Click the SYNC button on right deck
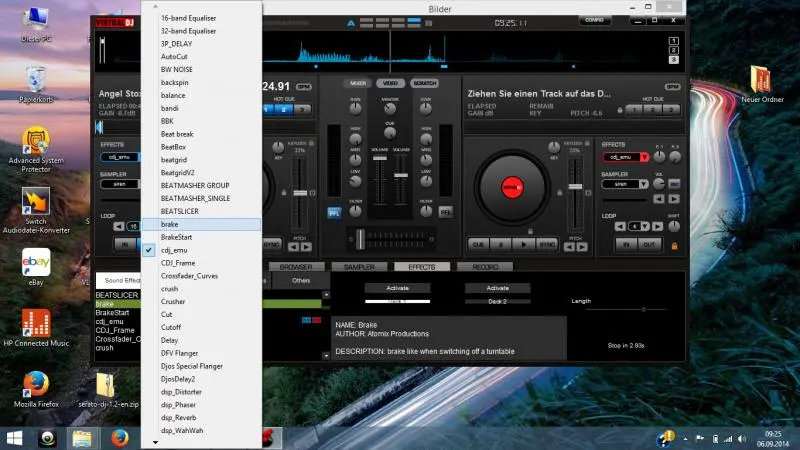Image resolution: width=800 pixels, height=450 pixels. point(547,243)
